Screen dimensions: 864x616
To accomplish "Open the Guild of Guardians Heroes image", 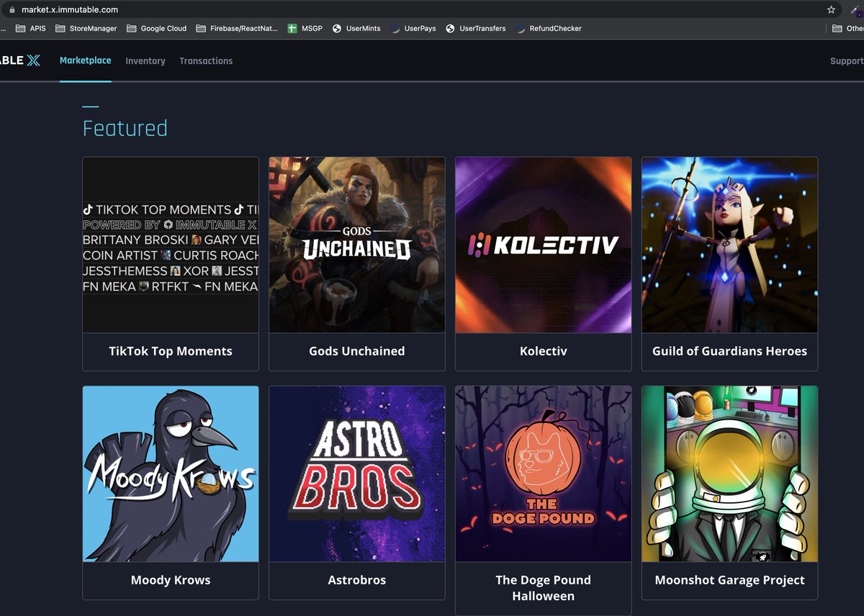I will coord(730,245).
